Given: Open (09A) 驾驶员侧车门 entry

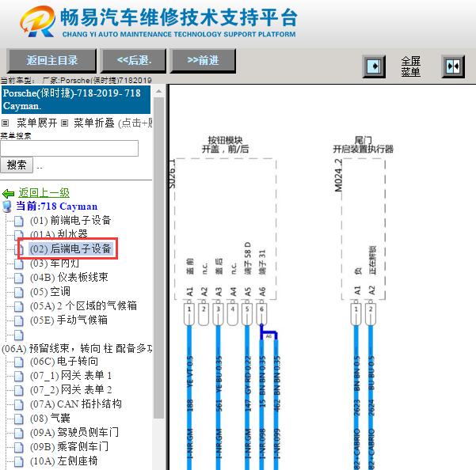Looking at the screenshot, I should pyautogui.click(x=74, y=432).
